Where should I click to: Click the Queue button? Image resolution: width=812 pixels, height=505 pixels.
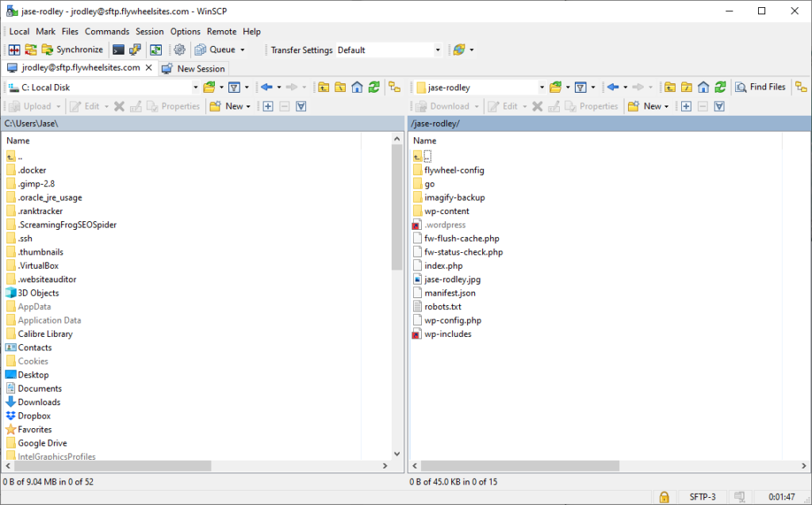(216, 50)
